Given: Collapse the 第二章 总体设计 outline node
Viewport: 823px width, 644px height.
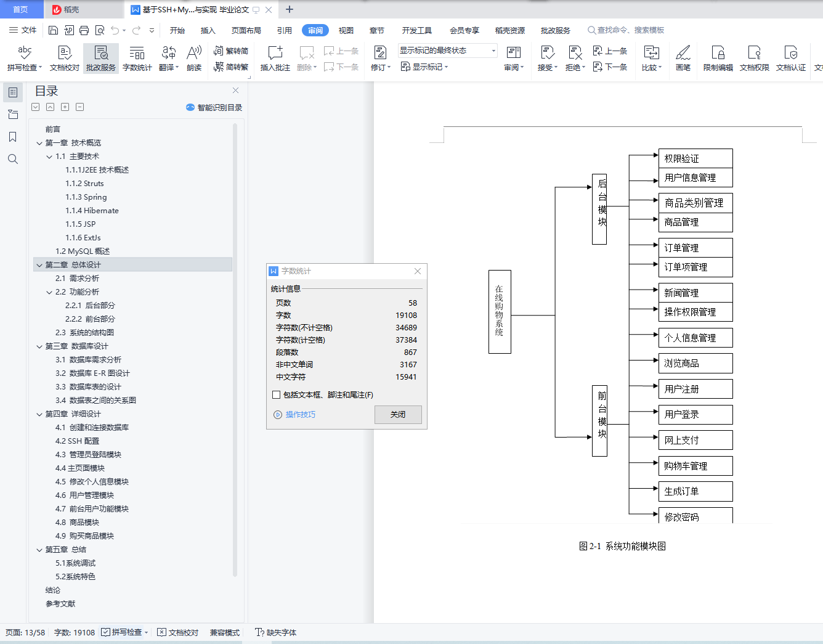Looking at the screenshot, I should point(39,265).
